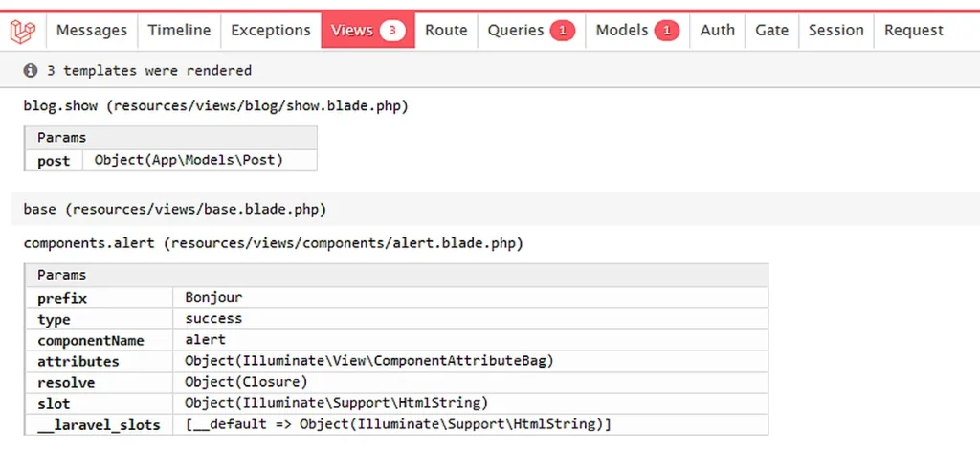
Task: Expand the blog.show template entry
Action: pyautogui.click(x=215, y=106)
